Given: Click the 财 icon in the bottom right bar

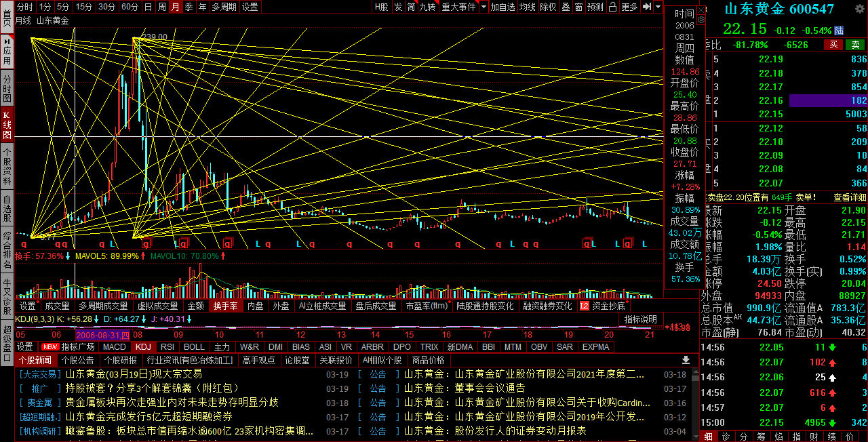Looking at the screenshot, I should coord(814,436).
